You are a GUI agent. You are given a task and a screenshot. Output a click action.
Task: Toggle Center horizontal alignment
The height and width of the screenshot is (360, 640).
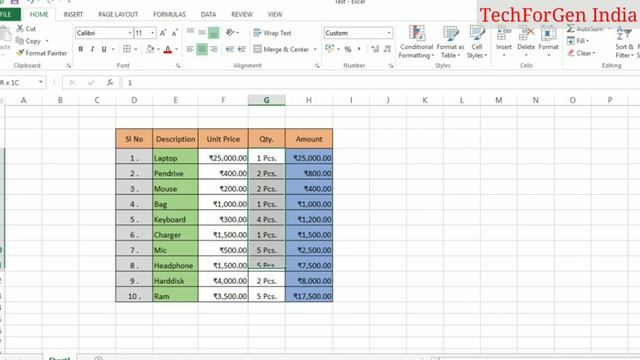202,49
